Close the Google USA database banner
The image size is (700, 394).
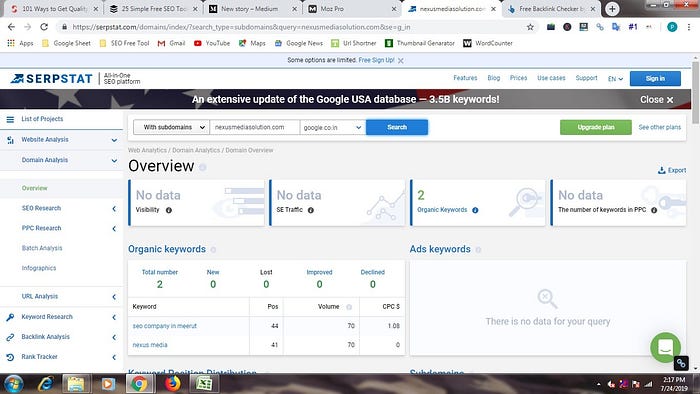coord(656,100)
